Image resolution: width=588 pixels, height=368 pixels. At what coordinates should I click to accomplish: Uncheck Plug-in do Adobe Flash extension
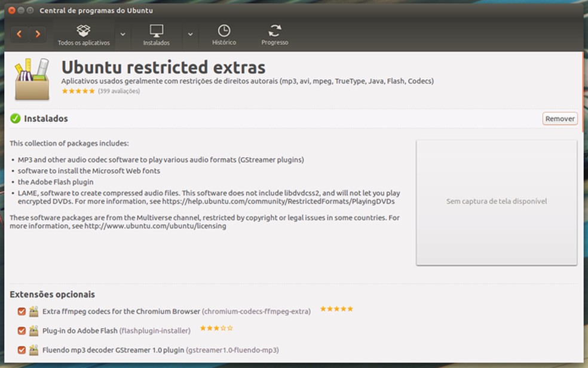click(22, 330)
